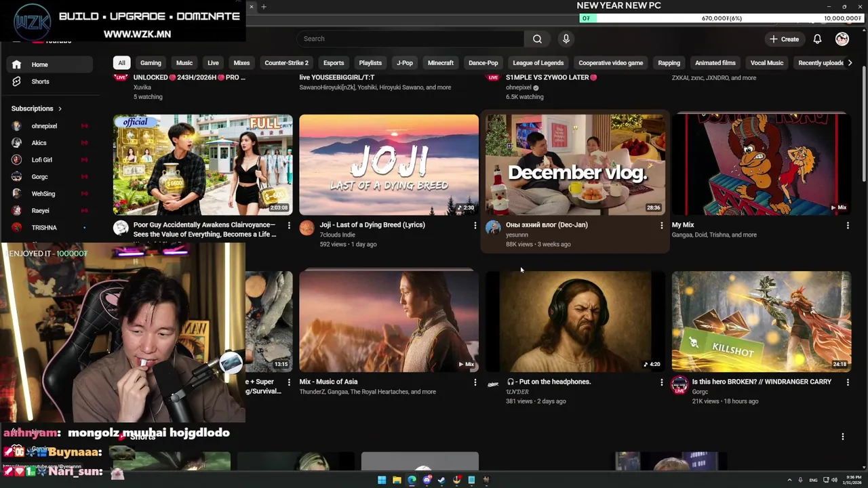Click the Create button

[784, 39]
